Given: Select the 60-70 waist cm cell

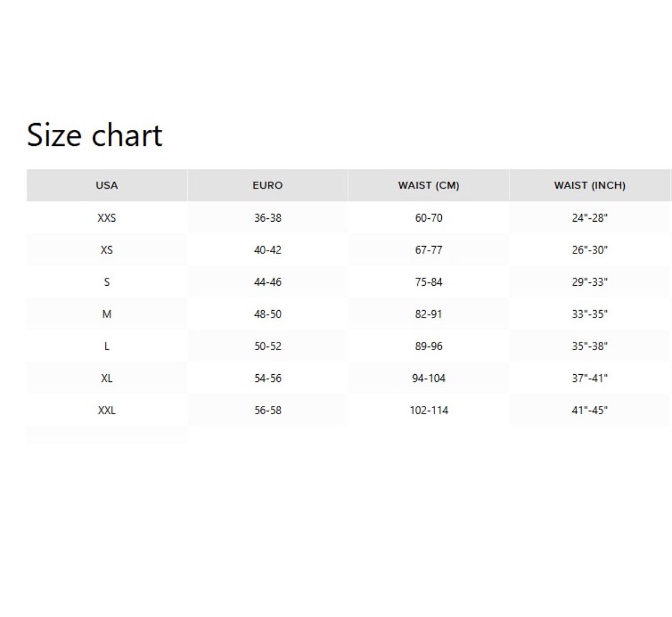Looking at the screenshot, I should coord(428,218).
